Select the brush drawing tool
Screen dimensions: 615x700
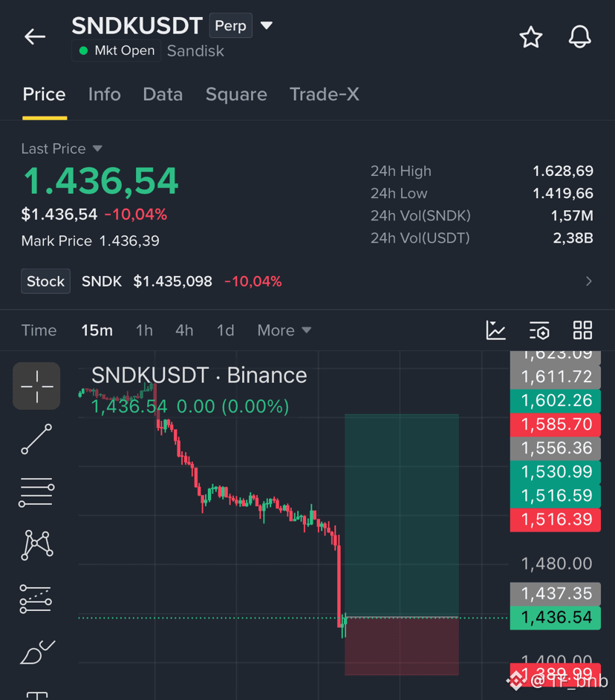point(38,652)
